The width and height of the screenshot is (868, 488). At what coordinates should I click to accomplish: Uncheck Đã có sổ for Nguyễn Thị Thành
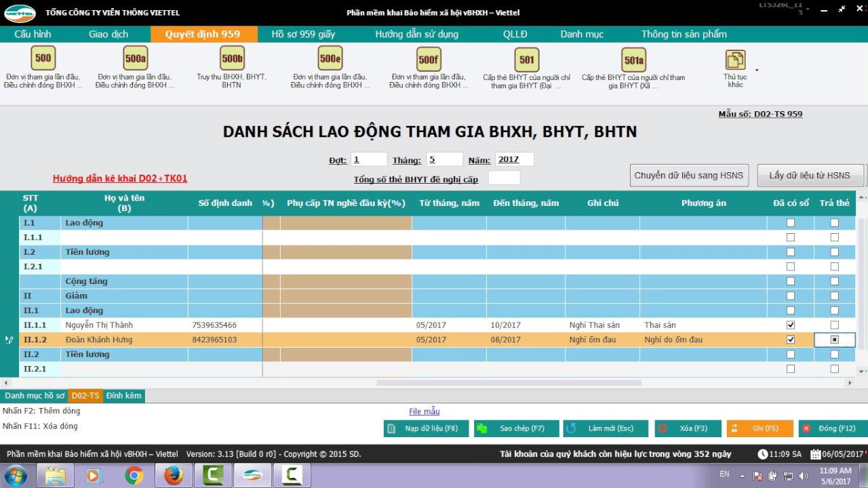[790, 325]
